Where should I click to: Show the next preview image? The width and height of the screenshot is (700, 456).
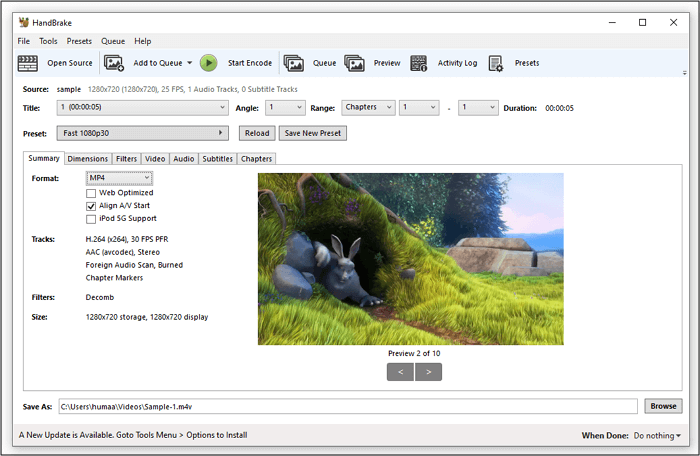[x=429, y=372]
